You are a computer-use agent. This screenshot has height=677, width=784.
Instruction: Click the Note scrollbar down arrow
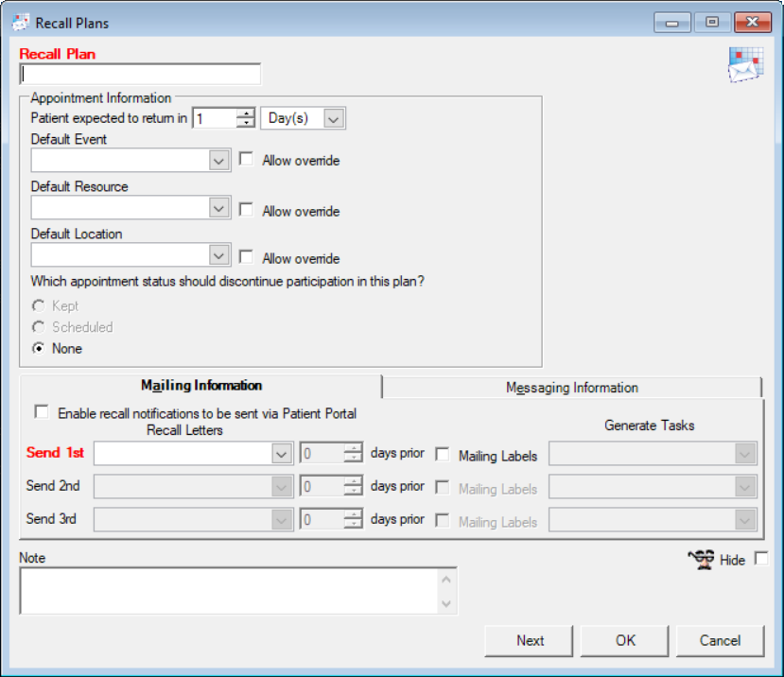click(x=446, y=603)
